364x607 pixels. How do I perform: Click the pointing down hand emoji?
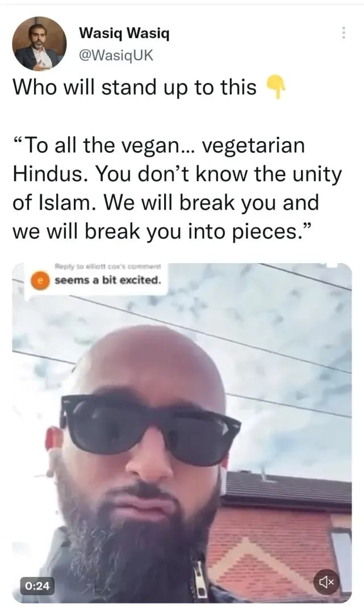276,87
